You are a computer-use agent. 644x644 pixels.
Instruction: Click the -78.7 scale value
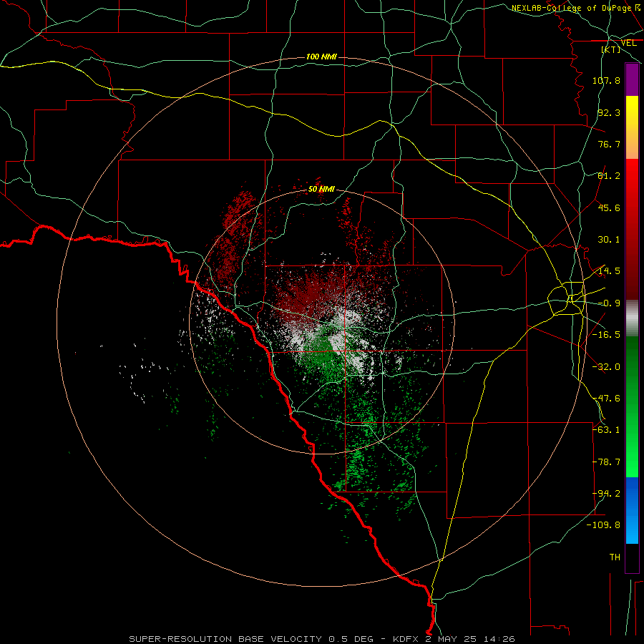606,462
